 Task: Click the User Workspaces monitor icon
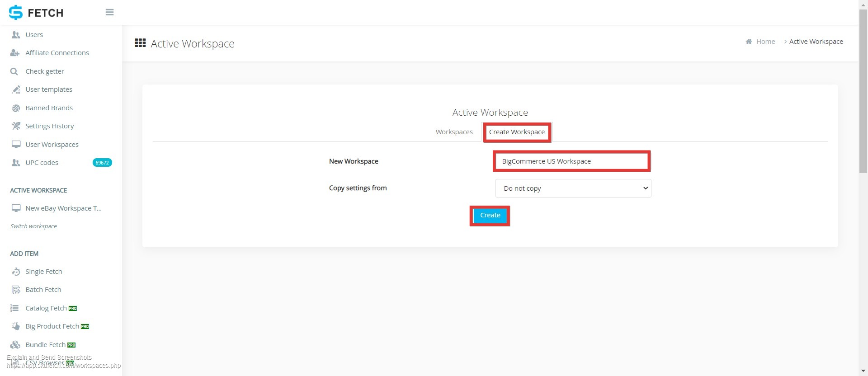pos(16,145)
